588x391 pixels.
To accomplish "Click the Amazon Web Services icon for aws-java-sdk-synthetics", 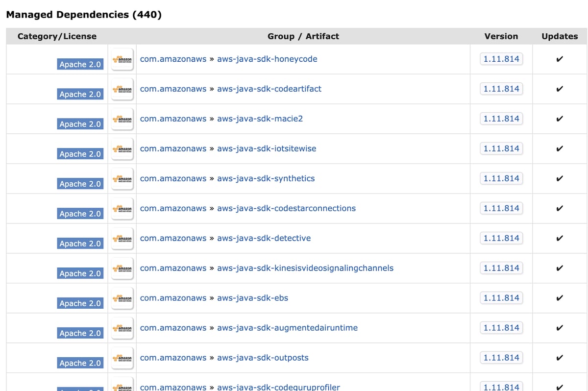I will click(122, 178).
